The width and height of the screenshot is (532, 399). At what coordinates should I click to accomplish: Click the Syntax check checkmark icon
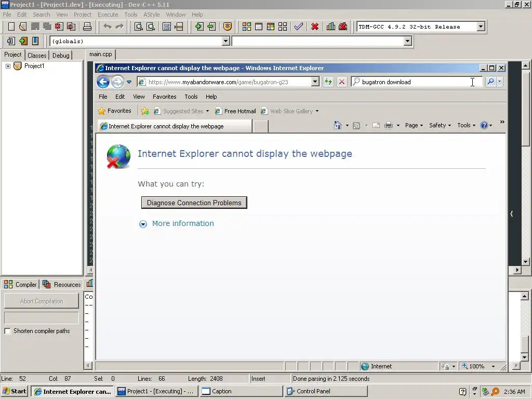(x=299, y=26)
